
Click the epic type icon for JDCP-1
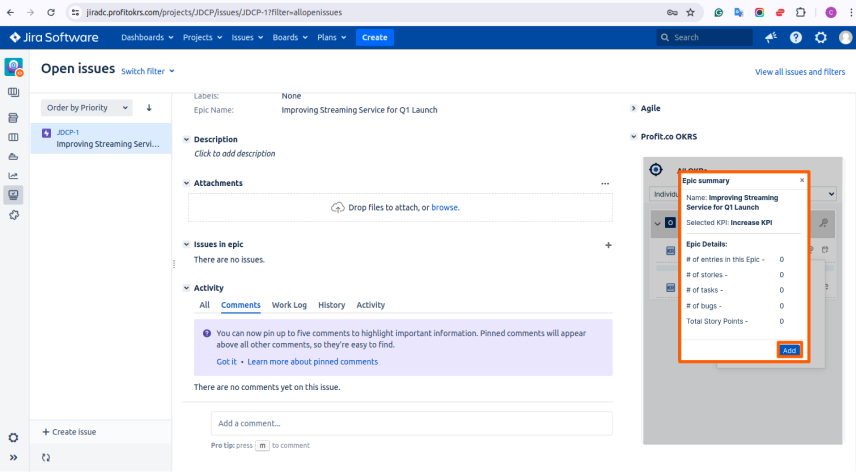tap(46, 133)
